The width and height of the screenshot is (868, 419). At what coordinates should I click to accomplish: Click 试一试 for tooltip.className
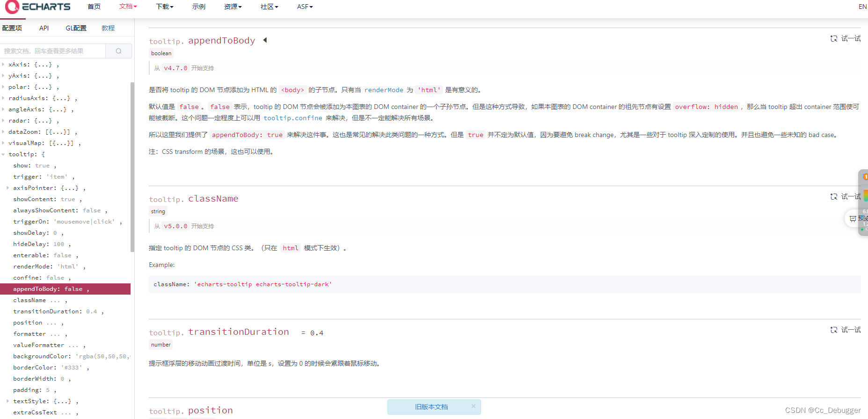click(x=846, y=196)
